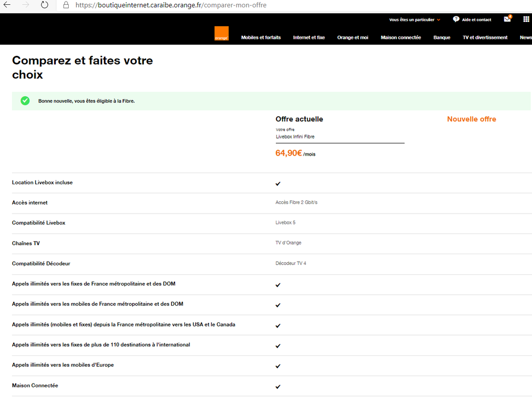Click checkmark for Appels illimités mobiles d'Europe
This screenshot has height=398, width=532.
278,366
